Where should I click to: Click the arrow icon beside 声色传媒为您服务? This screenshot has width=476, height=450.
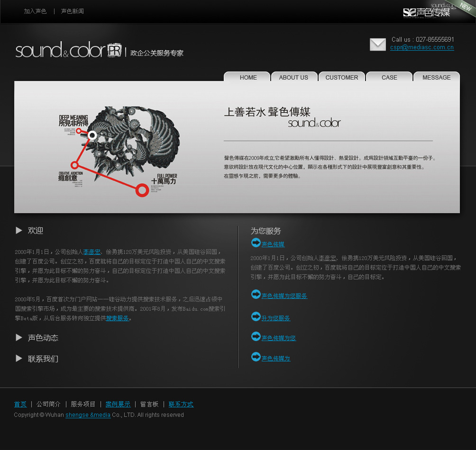coord(256,294)
